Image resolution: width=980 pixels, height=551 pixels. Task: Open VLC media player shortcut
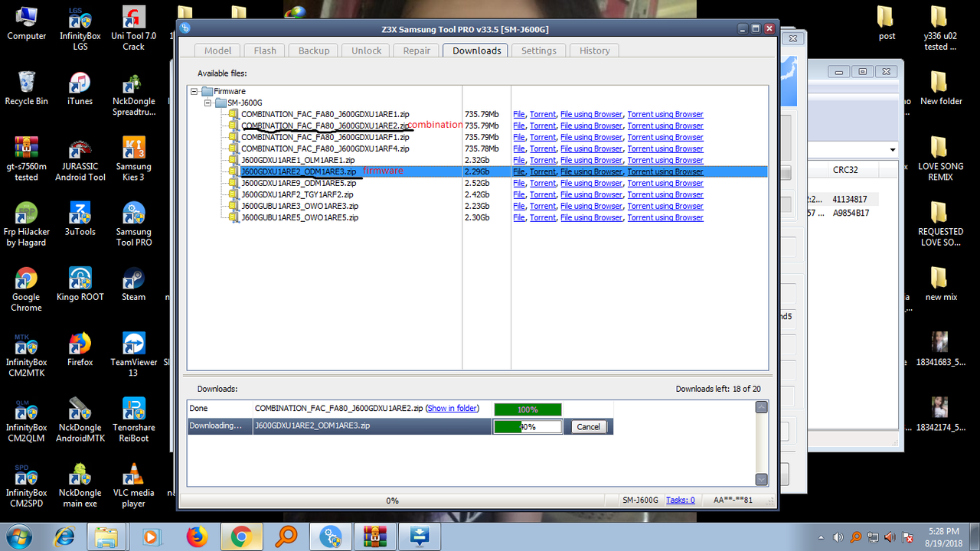133,485
